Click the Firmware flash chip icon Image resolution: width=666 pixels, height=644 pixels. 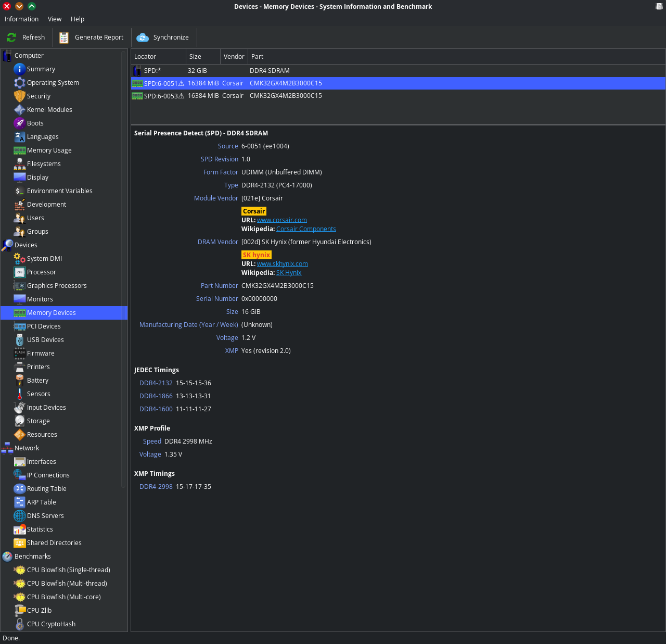[20, 353]
